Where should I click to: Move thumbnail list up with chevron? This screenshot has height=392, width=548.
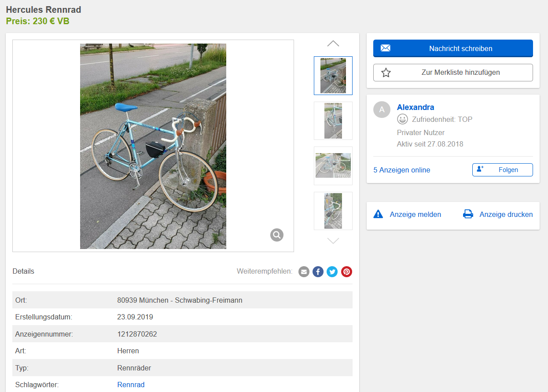pos(333,44)
